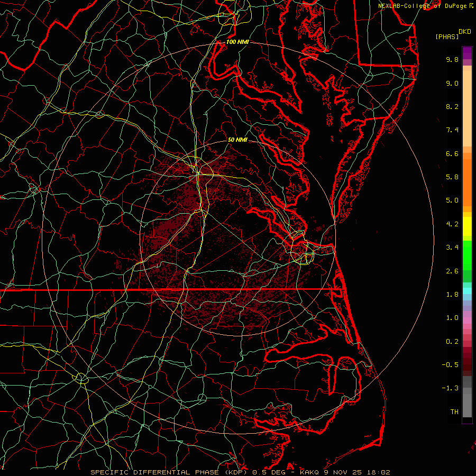This screenshot has height=476, width=476.
Task: Click the small logo icon beside DuPage
Action: click(x=471, y=5)
